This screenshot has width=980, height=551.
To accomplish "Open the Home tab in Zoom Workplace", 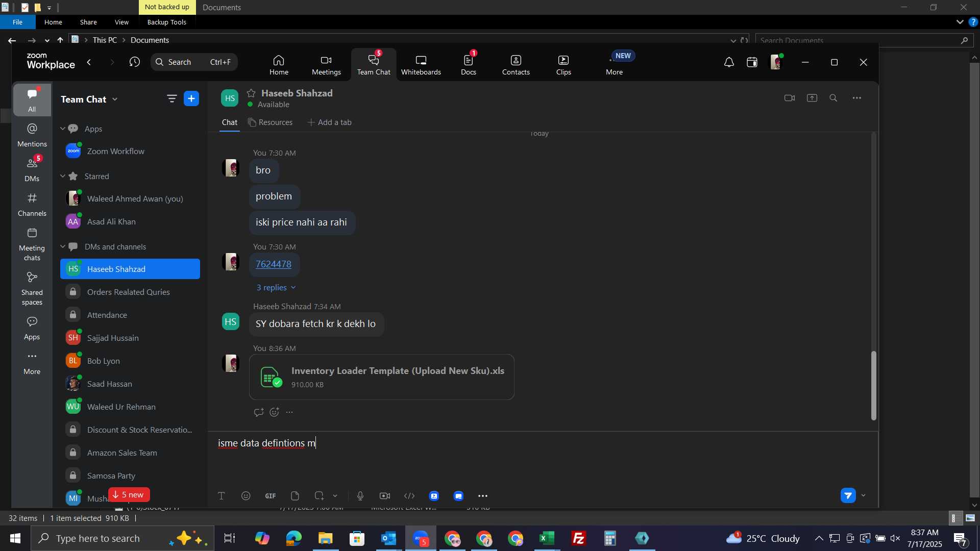I will [x=279, y=65].
